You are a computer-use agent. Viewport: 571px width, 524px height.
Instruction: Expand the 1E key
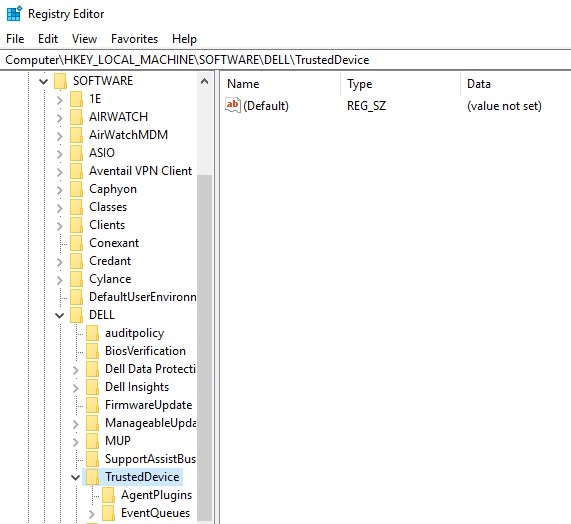pyautogui.click(x=59, y=100)
